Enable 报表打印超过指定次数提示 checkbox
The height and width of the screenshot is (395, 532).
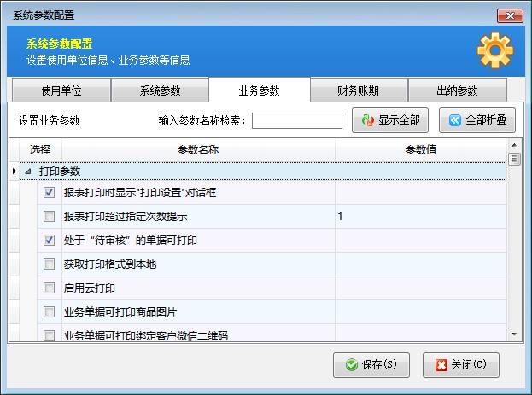(x=49, y=217)
